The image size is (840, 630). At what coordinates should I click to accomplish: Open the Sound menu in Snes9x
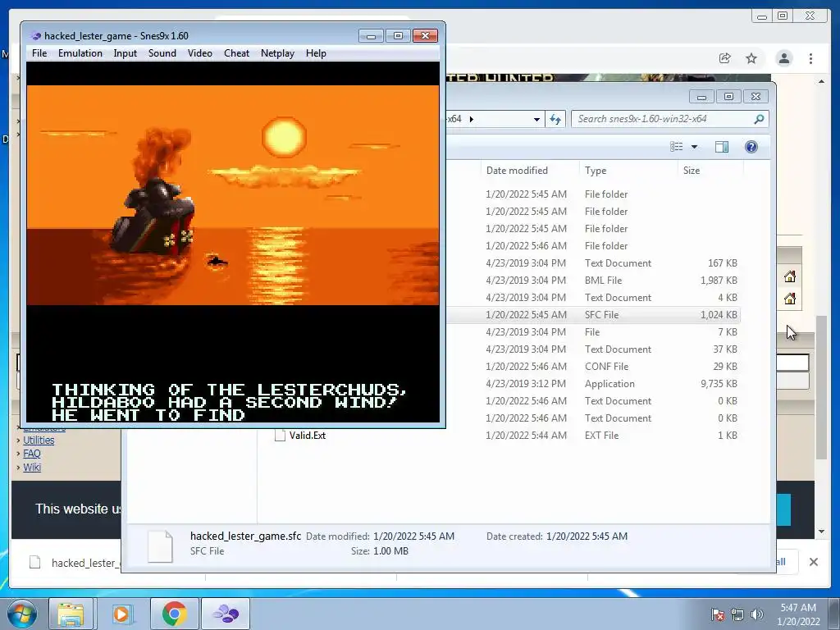pyautogui.click(x=162, y=53)
